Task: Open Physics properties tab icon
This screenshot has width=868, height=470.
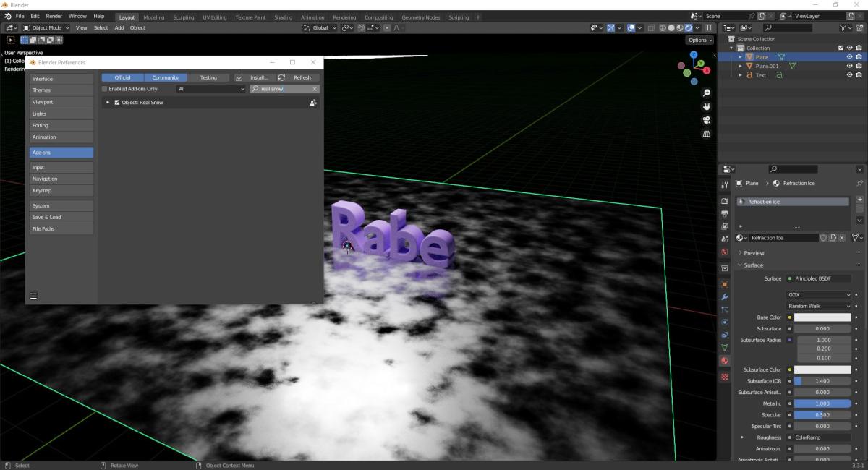Action: tap(724, 322)
